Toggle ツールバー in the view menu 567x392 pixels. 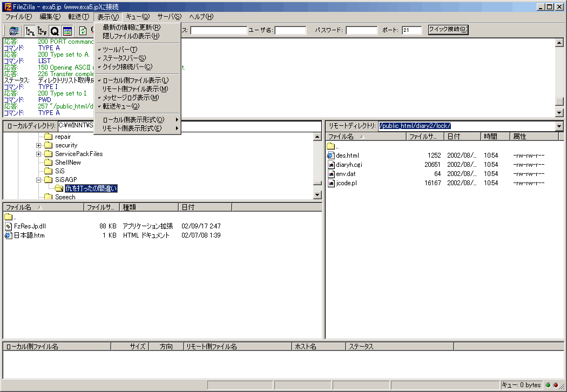coord(137,50)
